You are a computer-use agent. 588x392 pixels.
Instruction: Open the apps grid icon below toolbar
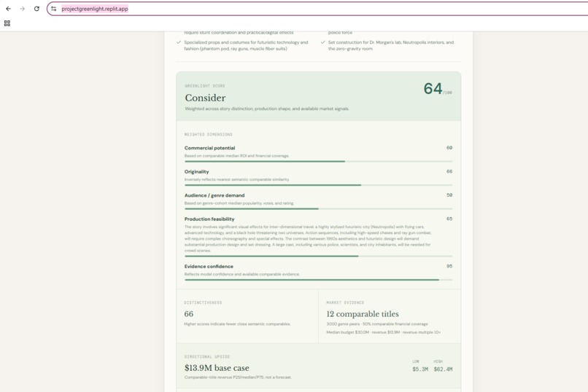pos(7,23)
